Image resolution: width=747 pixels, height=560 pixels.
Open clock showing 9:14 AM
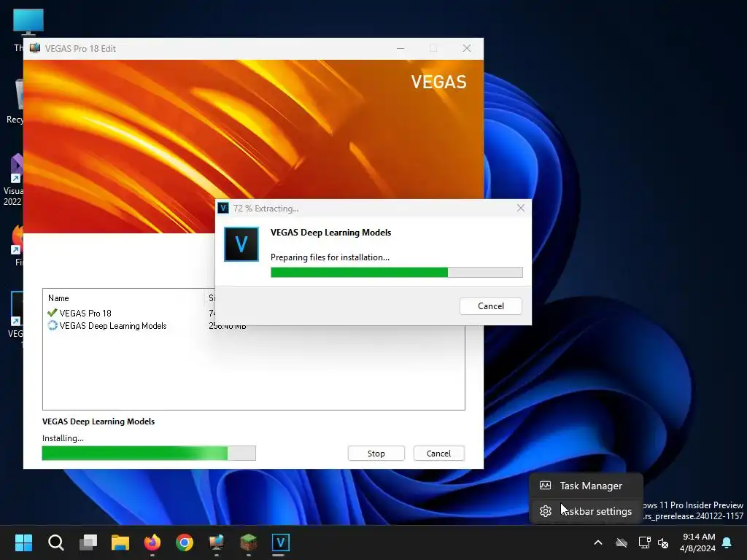[x=698, y=542]
